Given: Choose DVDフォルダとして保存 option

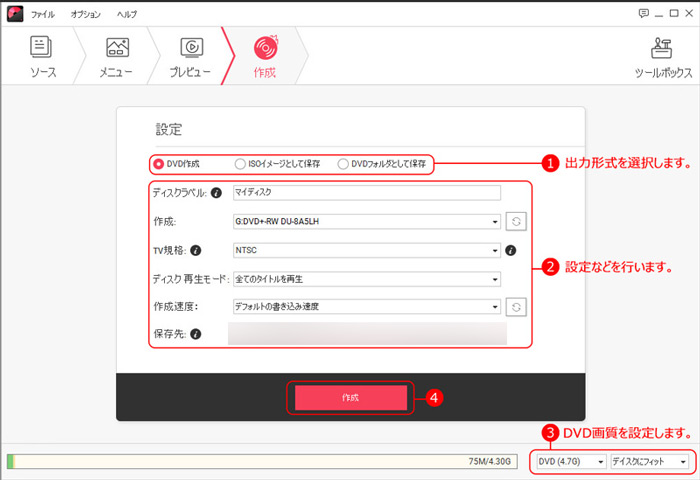Looking at the screenshot, I should [343, 164].
